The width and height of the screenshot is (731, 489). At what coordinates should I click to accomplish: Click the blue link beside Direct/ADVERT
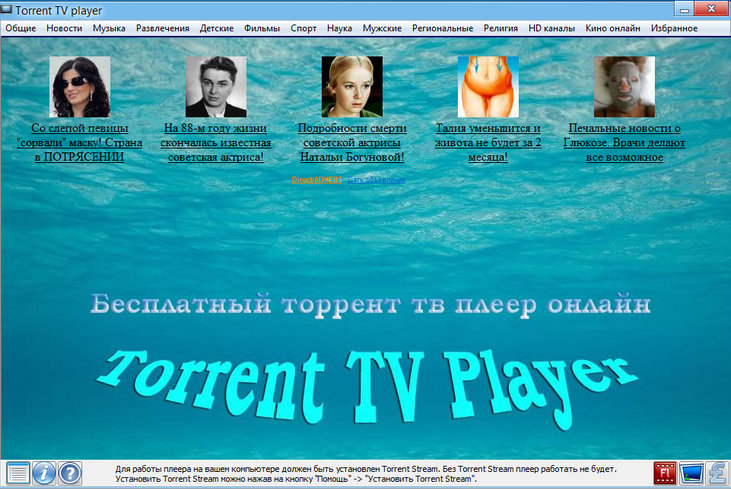tap(376, 179)
